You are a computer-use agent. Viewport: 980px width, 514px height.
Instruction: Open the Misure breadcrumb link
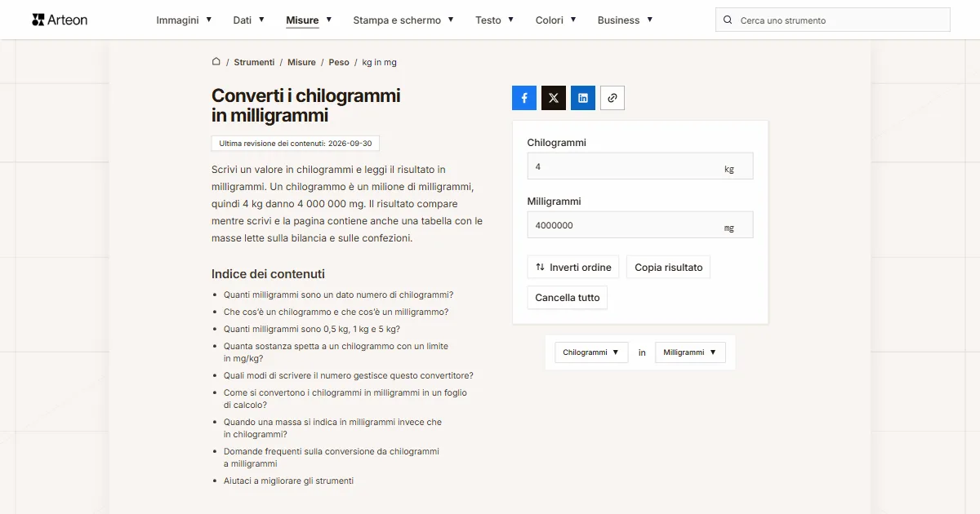301,62
